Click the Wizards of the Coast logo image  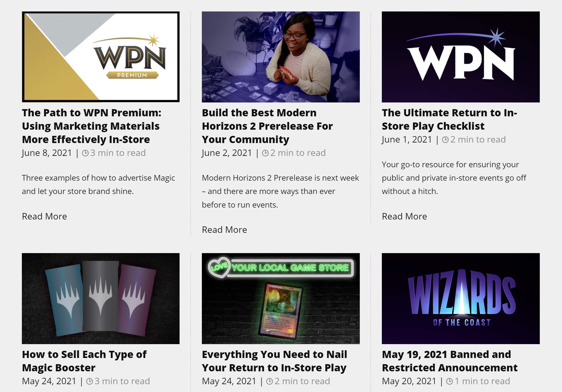point(461,299)
